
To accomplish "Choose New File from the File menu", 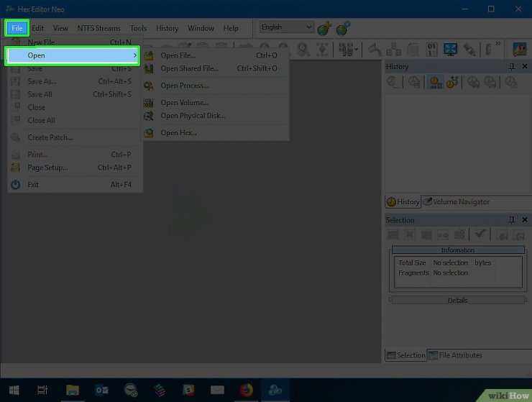I will [x=74, y=42].
